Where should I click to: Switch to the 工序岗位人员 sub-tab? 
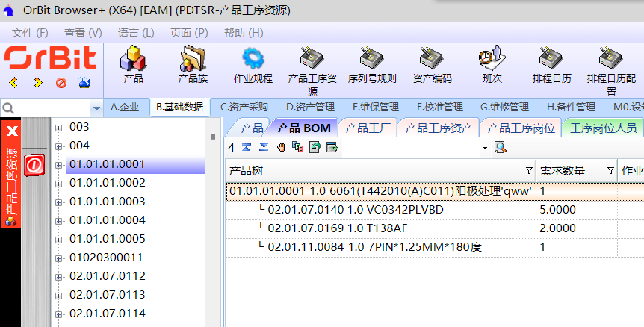603,128
